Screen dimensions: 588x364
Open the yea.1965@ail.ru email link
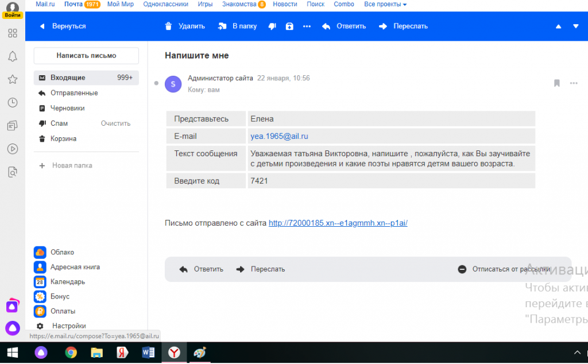pyautogui.click(x=280, y=136)
